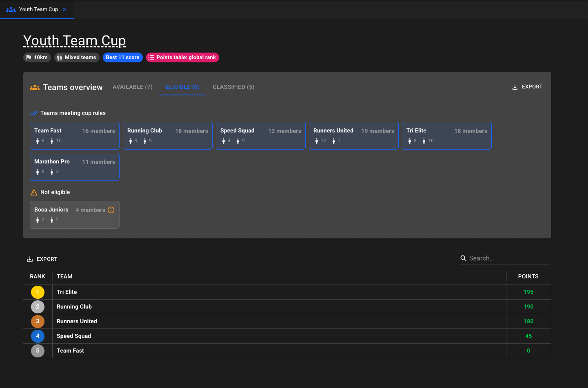Screen dimensions: 588x388
Task: Click the search magnifier icon
Action: (x=463, y=258)
